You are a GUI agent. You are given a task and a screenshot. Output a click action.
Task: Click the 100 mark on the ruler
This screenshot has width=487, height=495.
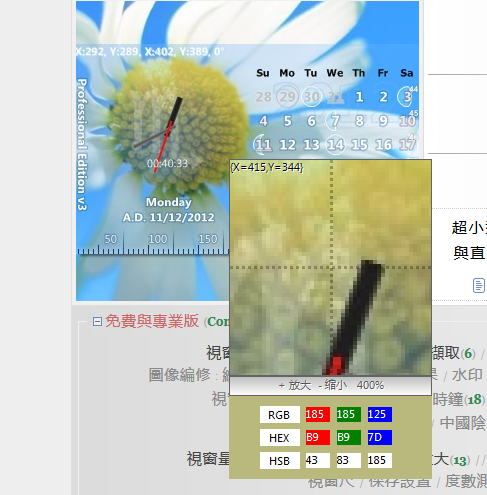tap(158, 239)
